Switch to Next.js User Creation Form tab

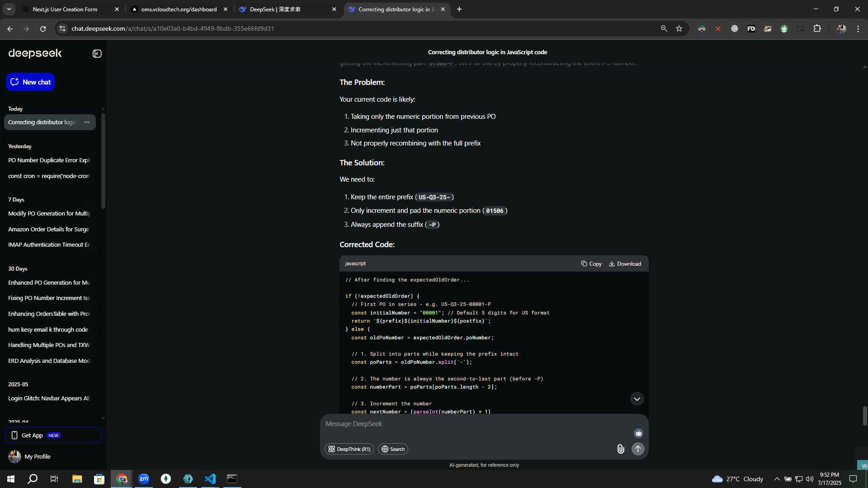65,9
